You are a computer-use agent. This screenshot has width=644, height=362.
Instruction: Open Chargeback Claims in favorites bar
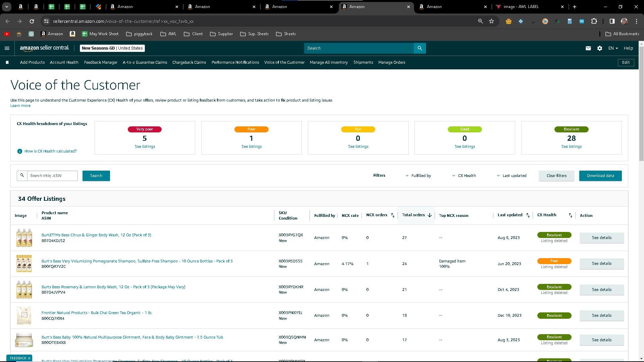189,62
